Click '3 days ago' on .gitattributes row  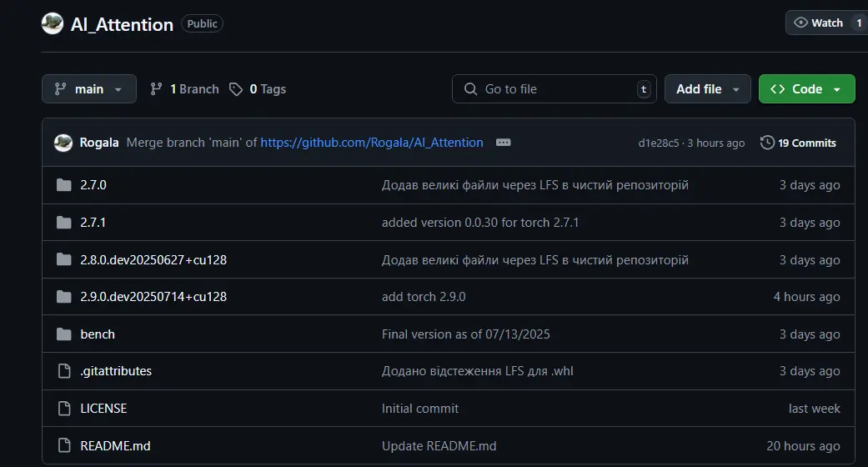click(810, 371)
